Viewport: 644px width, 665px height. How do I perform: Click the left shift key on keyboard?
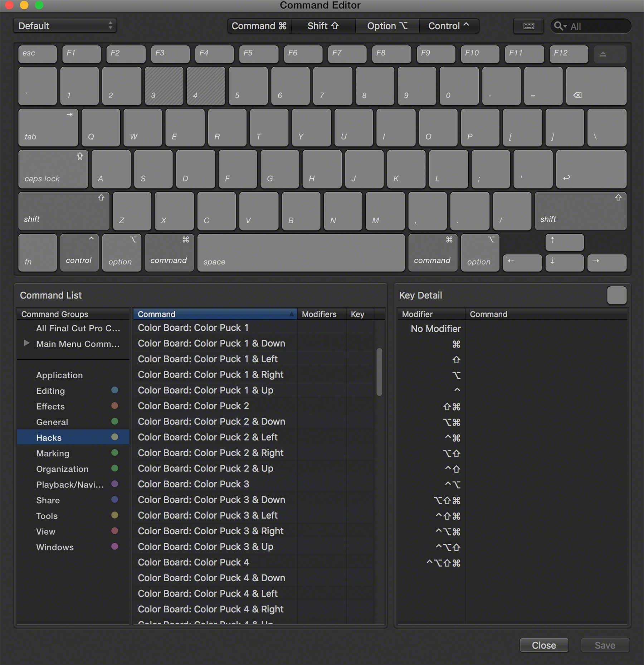pos(64,211)
